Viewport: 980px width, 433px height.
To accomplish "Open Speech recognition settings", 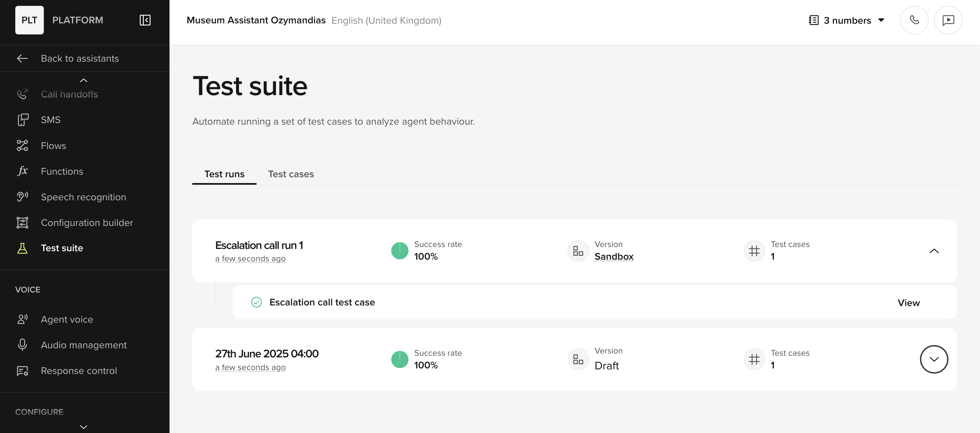I will coord(83,197).
